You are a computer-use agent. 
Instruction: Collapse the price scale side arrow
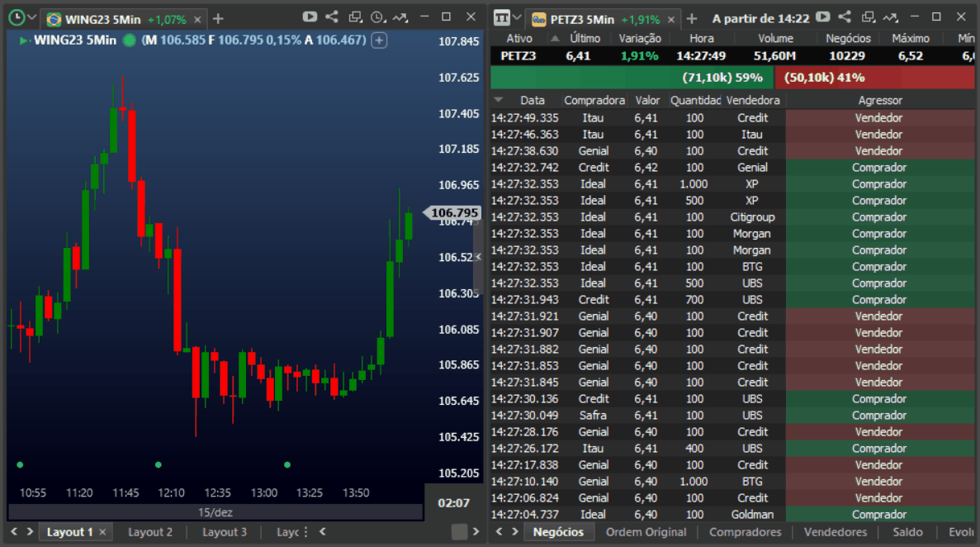coord(478,257)
